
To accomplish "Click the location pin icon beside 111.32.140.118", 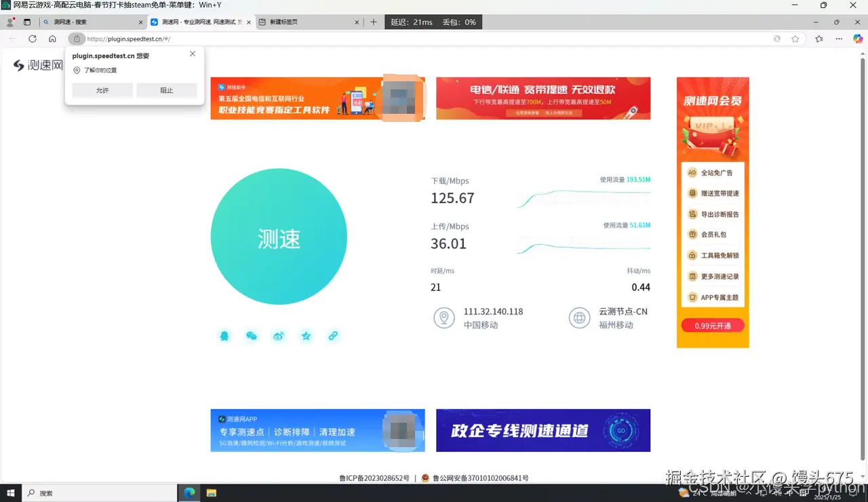I will tap(444, 318).
